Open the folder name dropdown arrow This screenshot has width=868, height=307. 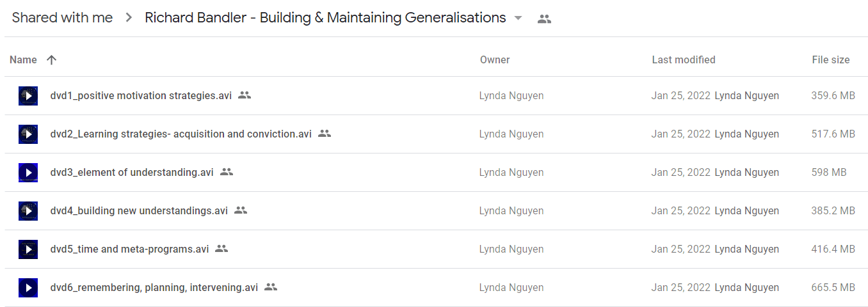[x=518, y=19]
